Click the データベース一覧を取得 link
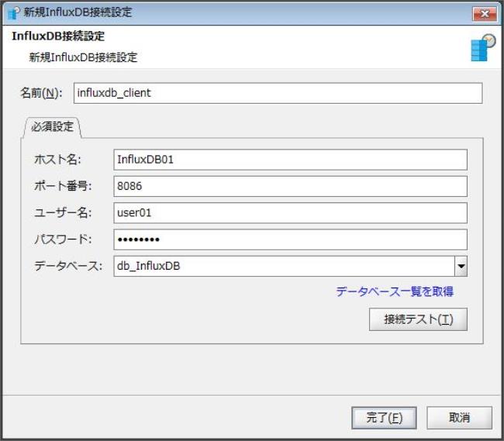504x441 pixels. 395,291
